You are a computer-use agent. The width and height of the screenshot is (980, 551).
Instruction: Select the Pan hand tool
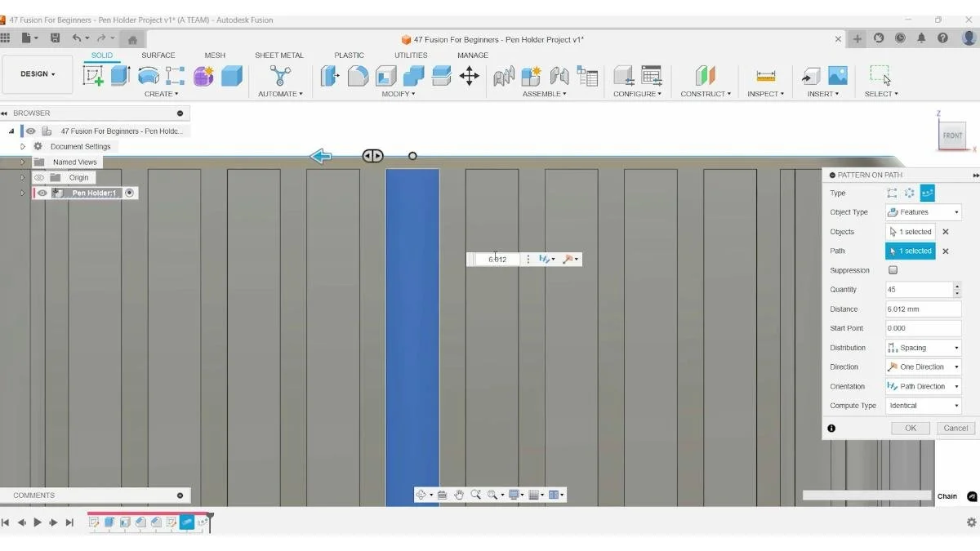click(460, 495)
